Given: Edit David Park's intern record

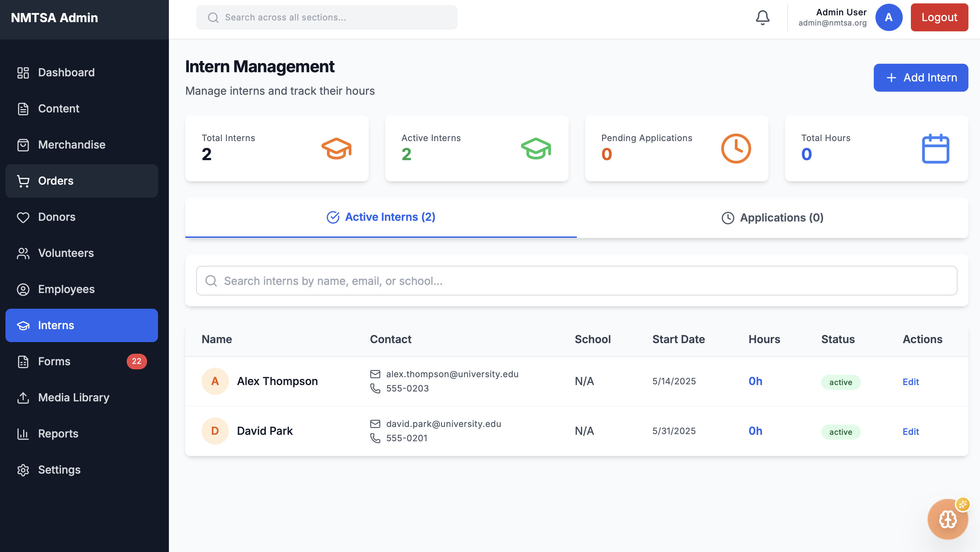Looking at the screenshot, I should click(911, 432).
